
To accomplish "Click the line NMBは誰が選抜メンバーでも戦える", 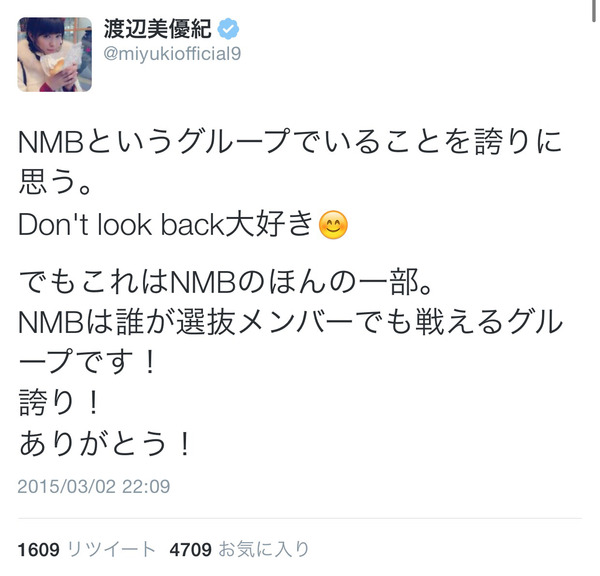I will pos(290,323).
